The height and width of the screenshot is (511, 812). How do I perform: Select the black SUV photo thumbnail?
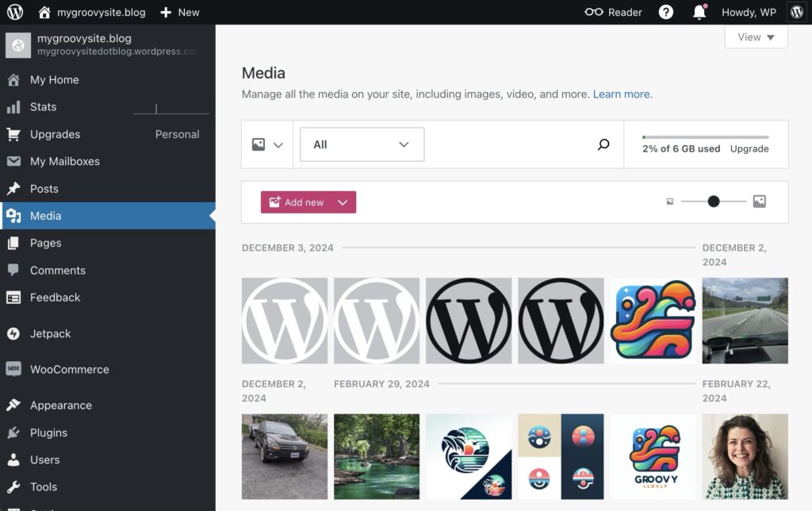pos(285,456)
